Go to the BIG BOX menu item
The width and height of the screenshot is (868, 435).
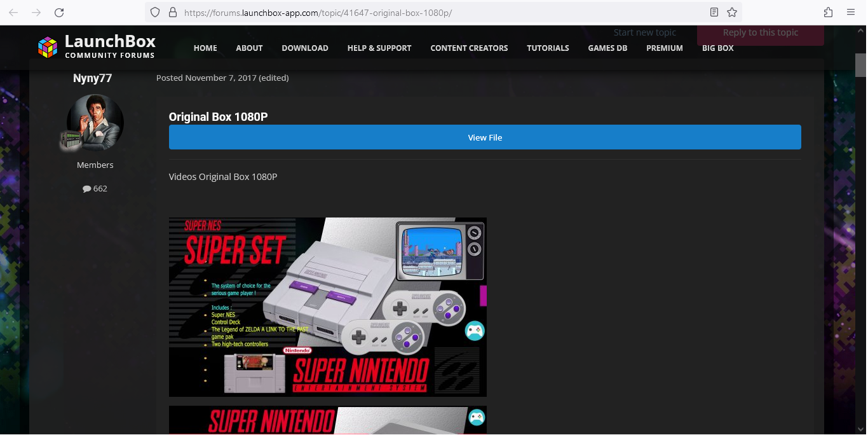point(717,48)
